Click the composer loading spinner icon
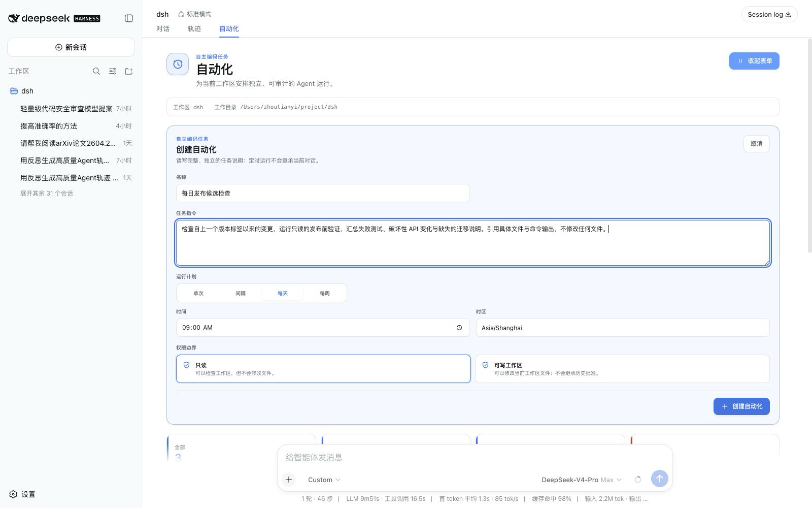812x508 pixels. [638, 480]
